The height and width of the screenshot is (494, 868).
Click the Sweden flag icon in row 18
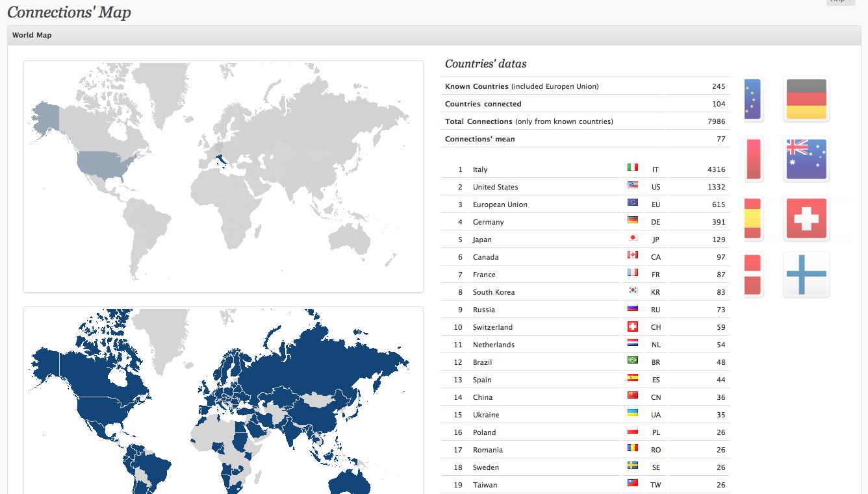632,465
